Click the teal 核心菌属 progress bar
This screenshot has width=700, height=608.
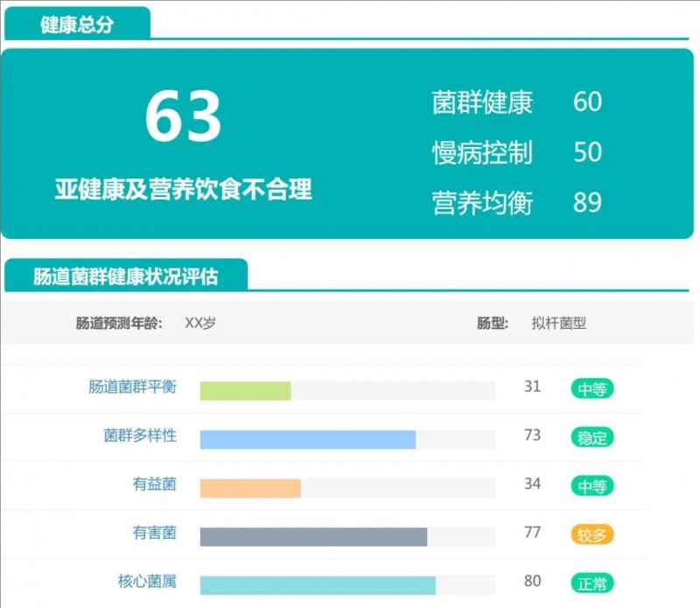[318, 585]
